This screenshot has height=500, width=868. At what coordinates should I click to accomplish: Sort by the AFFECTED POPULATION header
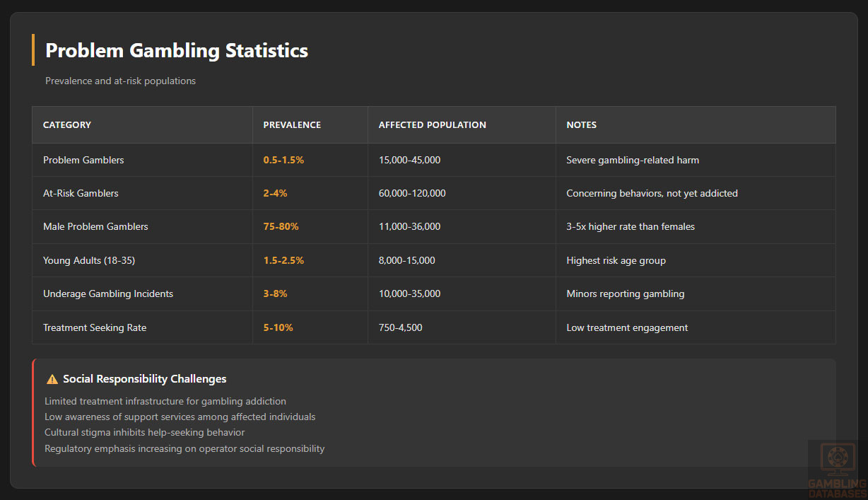point(432,124)
